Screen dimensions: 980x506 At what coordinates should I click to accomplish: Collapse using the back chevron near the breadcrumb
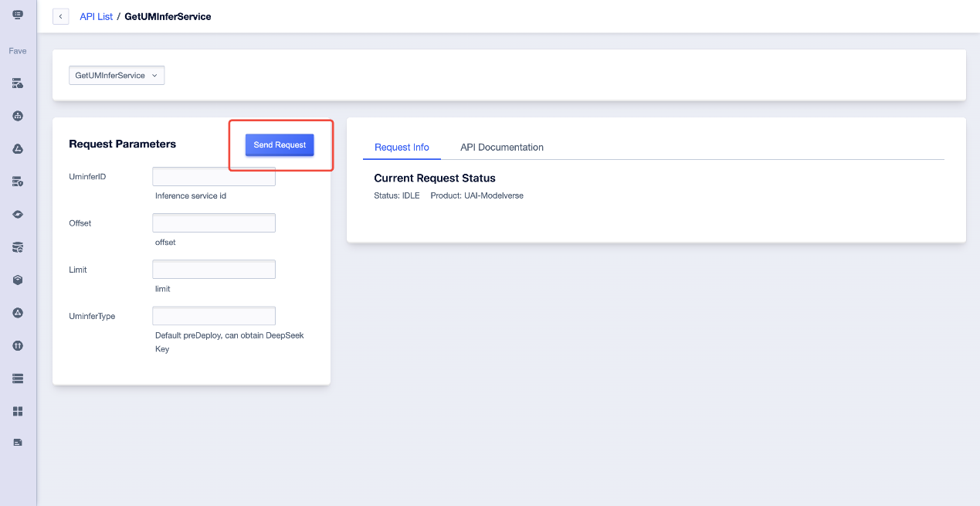[x=60, y=16]
